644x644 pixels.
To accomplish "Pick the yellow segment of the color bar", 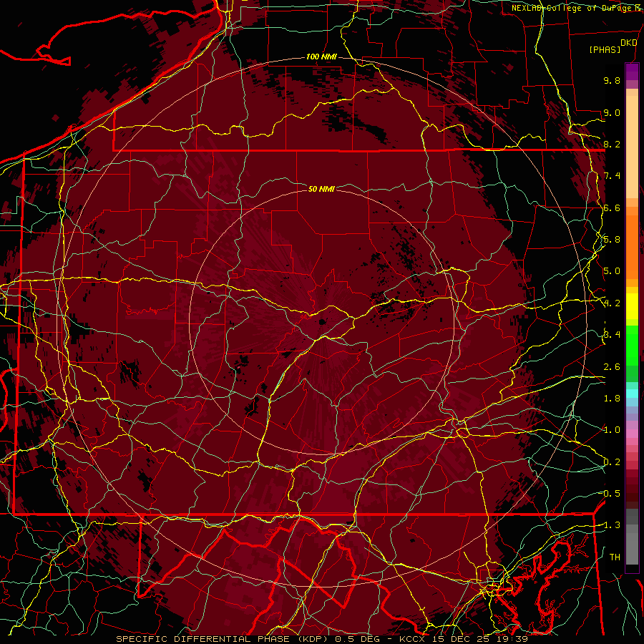I will point(632,306).
